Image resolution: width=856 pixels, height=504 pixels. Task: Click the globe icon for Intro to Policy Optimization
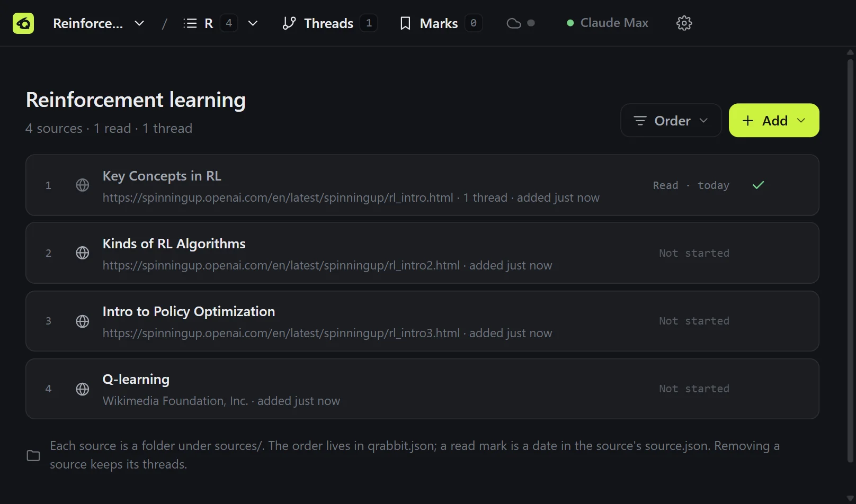pyautogui.click(x=83, y=321)
